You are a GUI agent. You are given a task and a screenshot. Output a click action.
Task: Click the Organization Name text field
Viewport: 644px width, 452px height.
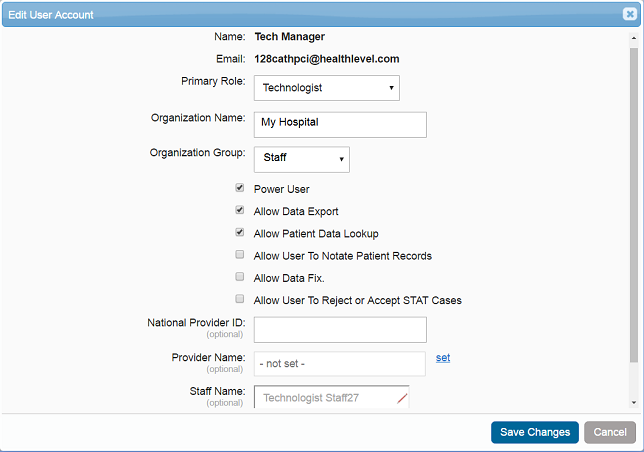[x=340, y=123]
